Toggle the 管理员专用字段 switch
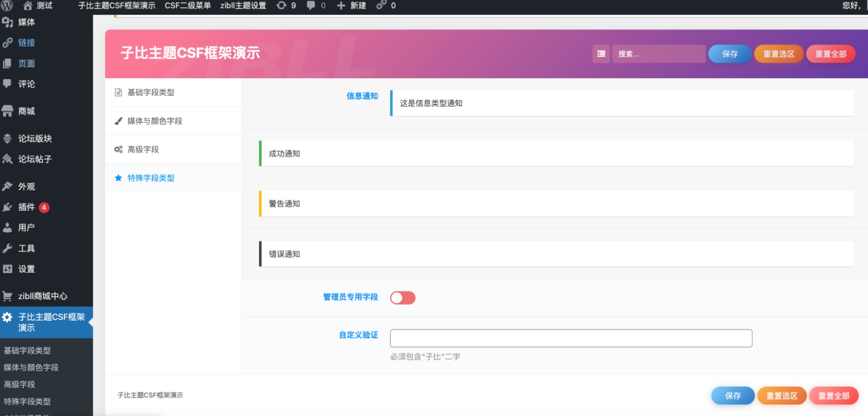This screenshot has height=416, width=868. click(x=403, y=298)
